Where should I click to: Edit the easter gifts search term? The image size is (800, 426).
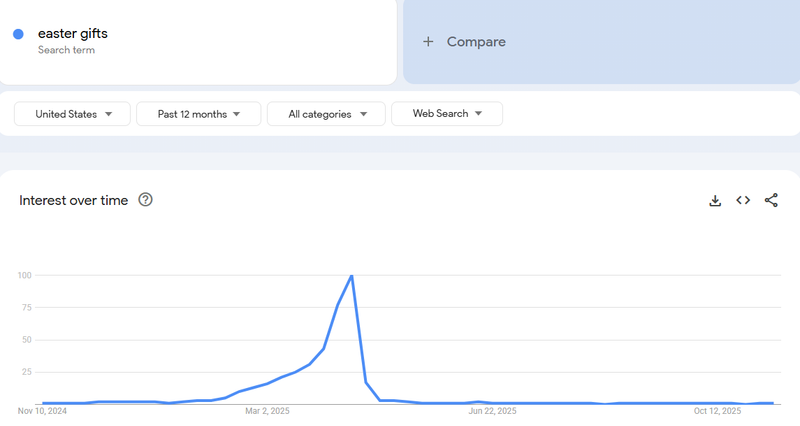click(72, 34)
